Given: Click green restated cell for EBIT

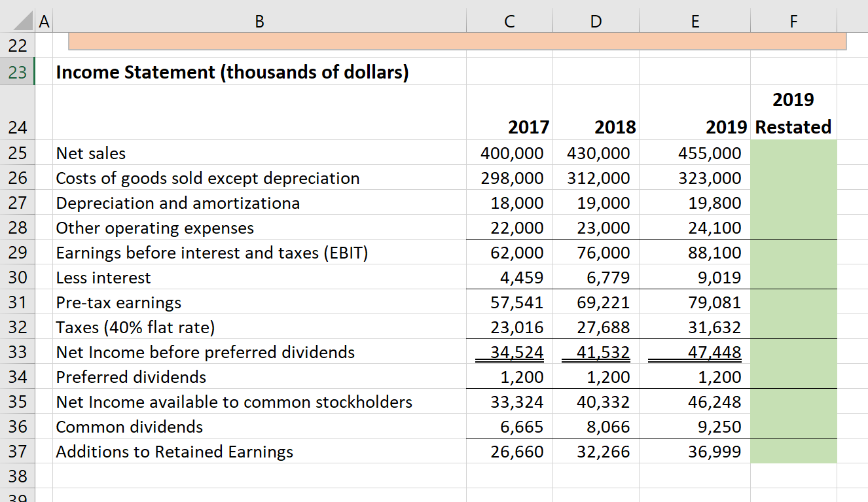Looking at the screenshot, I should (793, 252).
